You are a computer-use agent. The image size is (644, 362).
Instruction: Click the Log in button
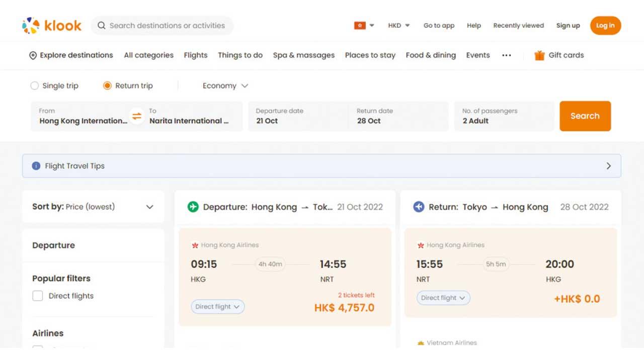[605, 26]
